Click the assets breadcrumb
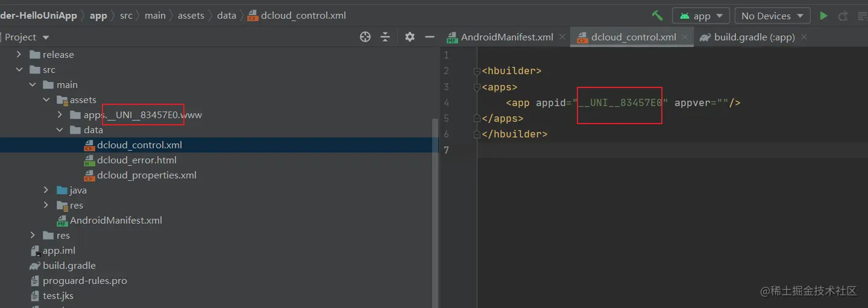 click(x=191, y=16)
